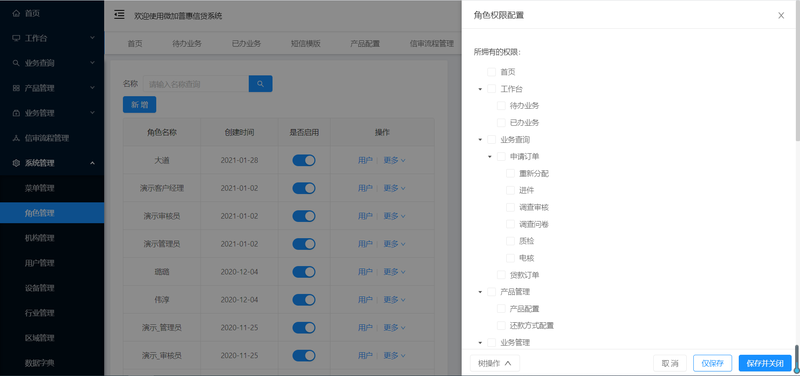Viewport: 800px width, 376px height.
Task: Check the 首页 permission checkbox
Action: coord(491,72)
